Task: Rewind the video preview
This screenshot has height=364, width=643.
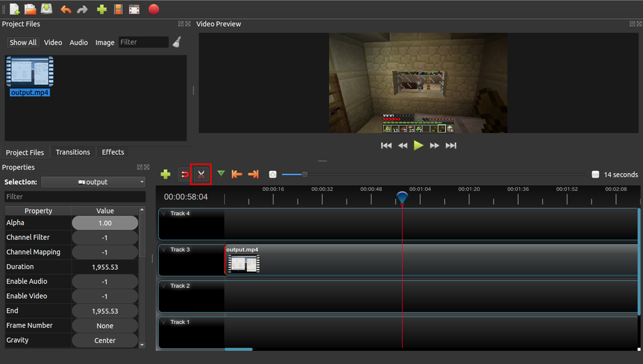Action: click(403, 146)
